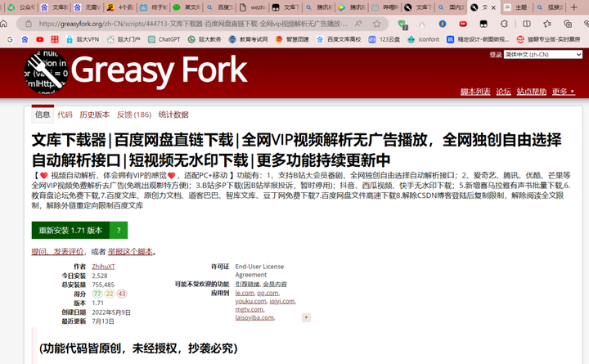Click the 举报这个脚本 link
Screen dimensions: 589x364
[130, 252]
